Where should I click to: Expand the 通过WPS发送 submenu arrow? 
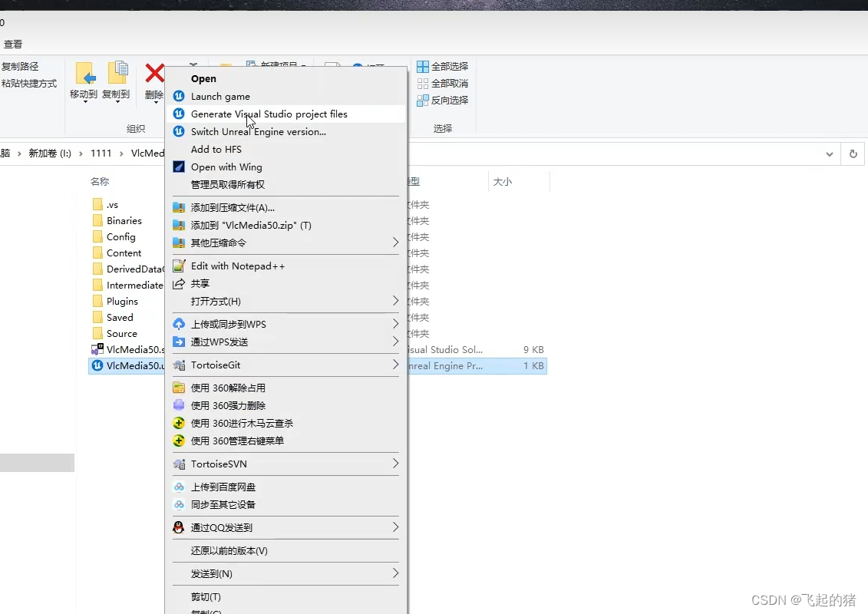(x=395, y=342)
